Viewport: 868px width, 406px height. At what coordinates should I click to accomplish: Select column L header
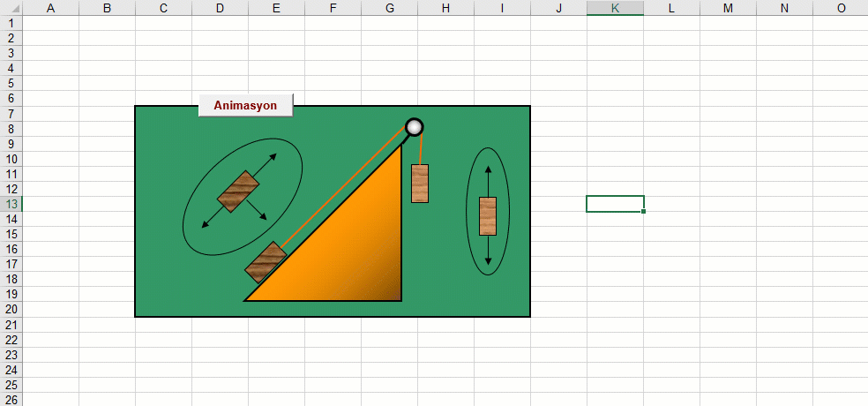click(x=672, y=8)
